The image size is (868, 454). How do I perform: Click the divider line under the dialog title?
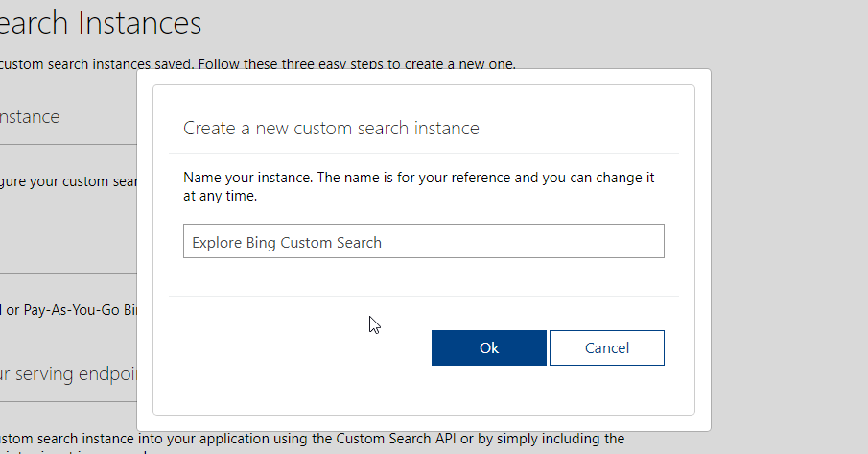[x=423, y=153]
